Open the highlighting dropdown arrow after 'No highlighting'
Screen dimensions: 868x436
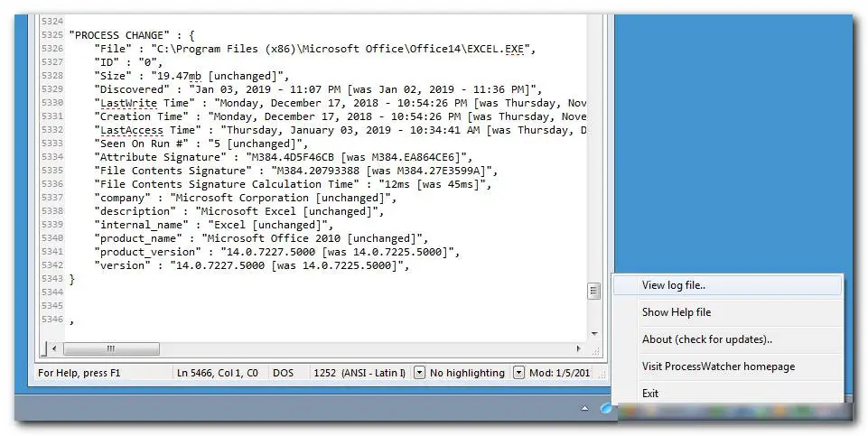[518, 373]
